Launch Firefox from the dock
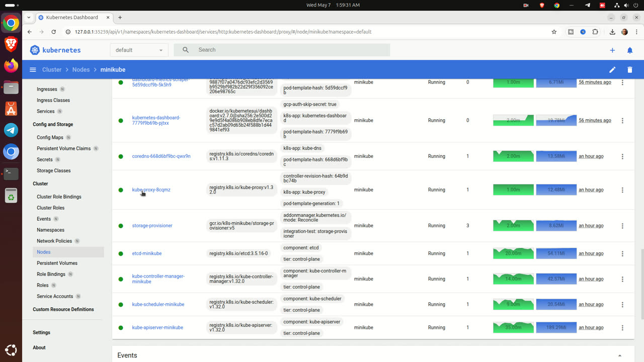 point(11,65)
